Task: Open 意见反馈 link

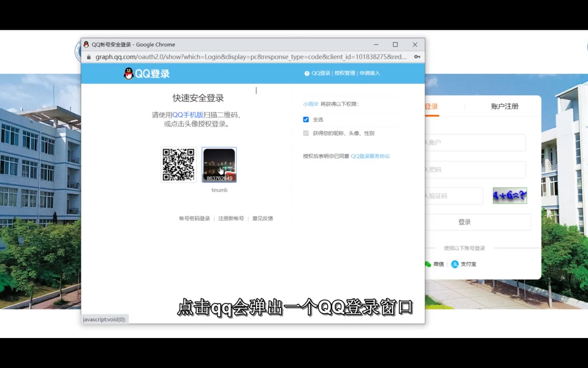Action: 263,218
